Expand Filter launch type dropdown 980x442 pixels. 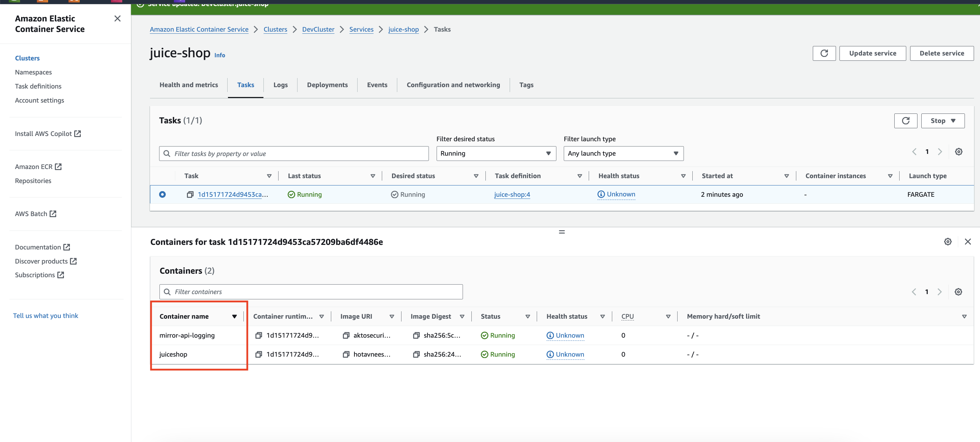623,153
